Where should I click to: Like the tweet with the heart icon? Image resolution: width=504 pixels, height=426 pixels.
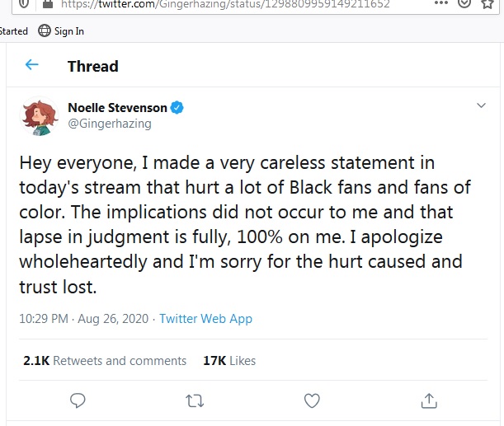[312, 400]
